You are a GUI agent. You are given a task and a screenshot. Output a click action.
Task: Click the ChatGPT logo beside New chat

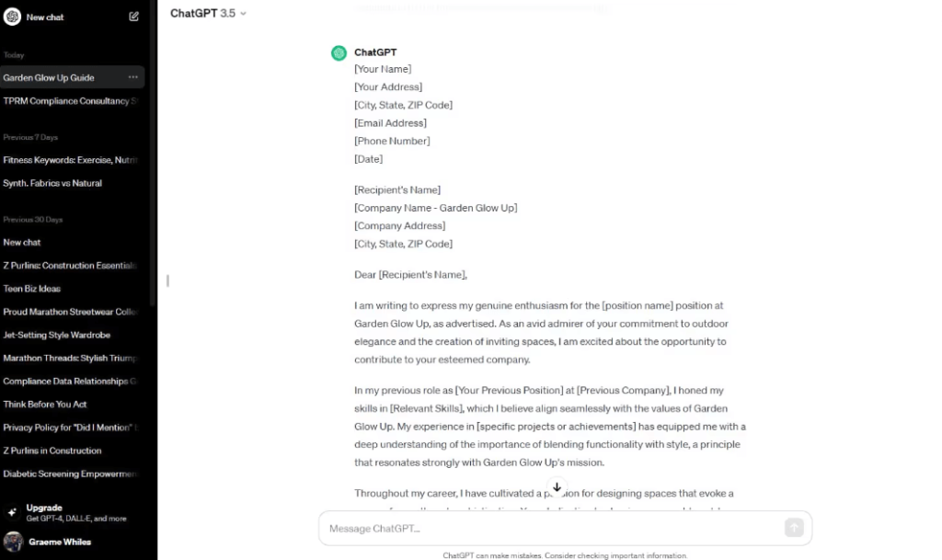13,16
